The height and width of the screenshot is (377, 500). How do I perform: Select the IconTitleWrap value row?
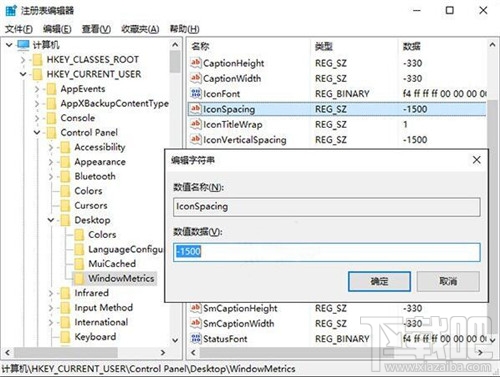click(337, 124)
